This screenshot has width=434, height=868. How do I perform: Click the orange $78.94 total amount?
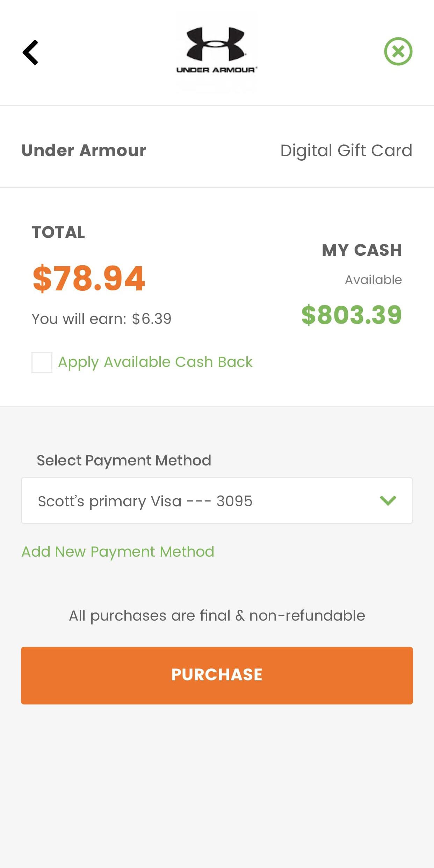(89, 278)
